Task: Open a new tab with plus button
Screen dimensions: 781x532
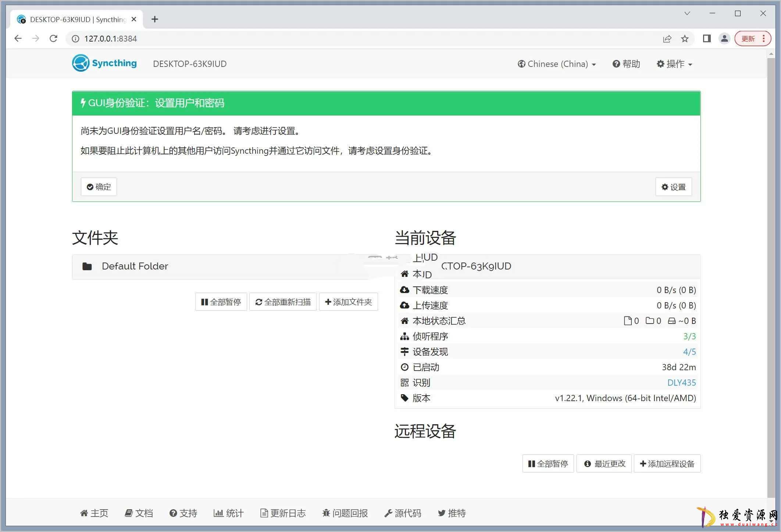Action: (x=155, y=19)
